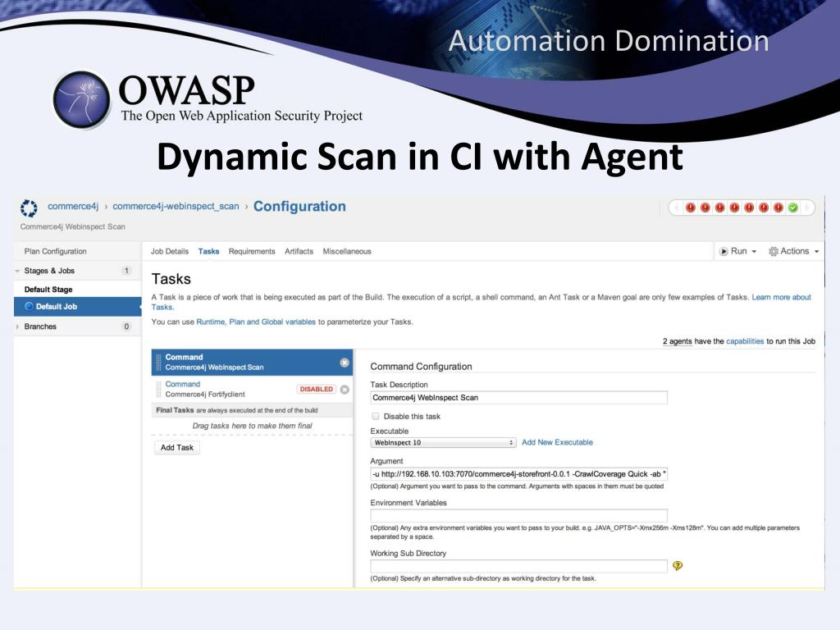Click the drag handle of Fortifyclient task
Viewport: 840px width, 630px height.
point(158,389)
